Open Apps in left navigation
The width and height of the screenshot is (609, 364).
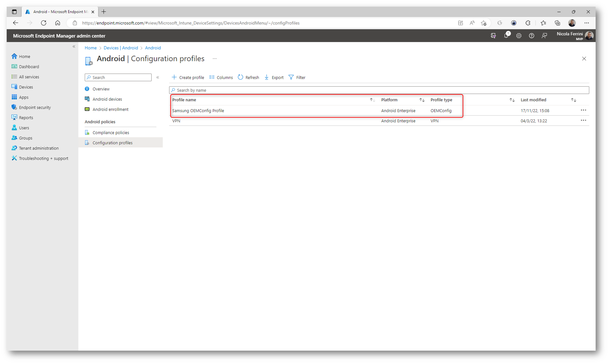(24, 97)
